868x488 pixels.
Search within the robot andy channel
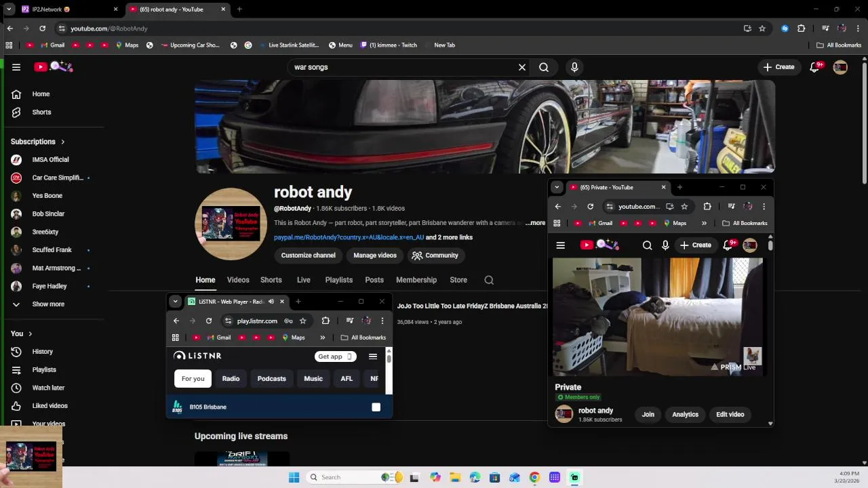click(489, 280)
